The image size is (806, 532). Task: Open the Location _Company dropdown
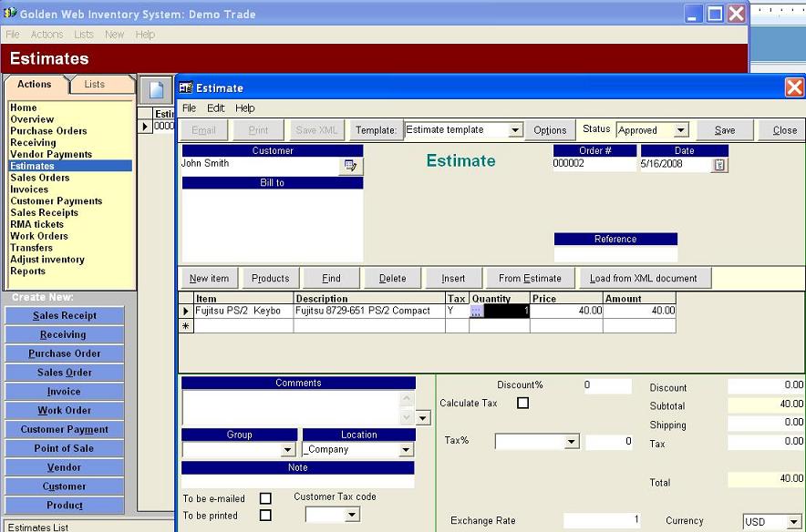pyautogui.click(x=406, y=450)
